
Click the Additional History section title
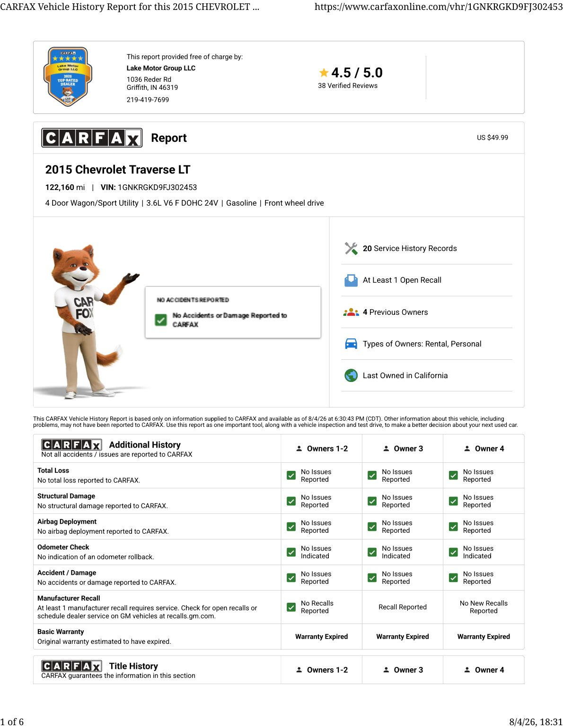click(x=145, y=445)
